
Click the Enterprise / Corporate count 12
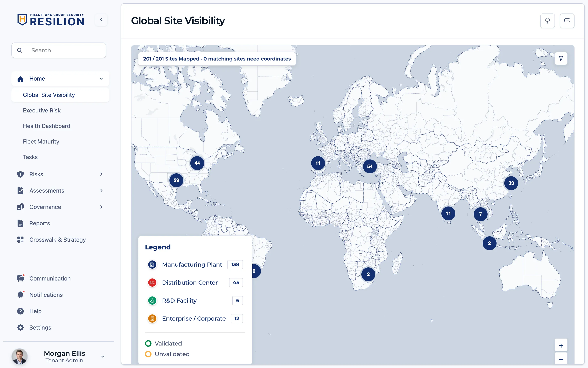[237, 319]
